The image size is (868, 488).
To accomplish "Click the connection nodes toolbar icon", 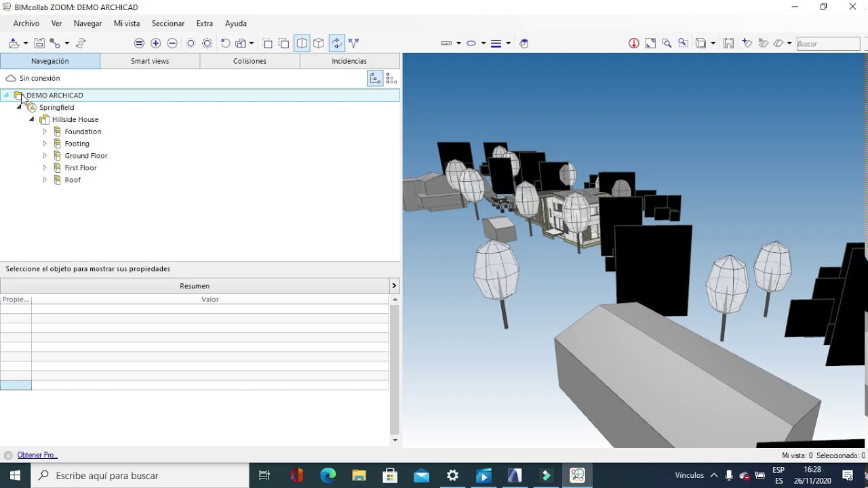I will click(55, 43).
